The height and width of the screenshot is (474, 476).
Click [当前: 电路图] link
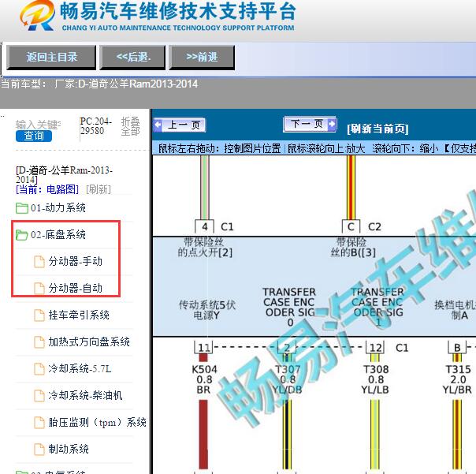point(47,189)
